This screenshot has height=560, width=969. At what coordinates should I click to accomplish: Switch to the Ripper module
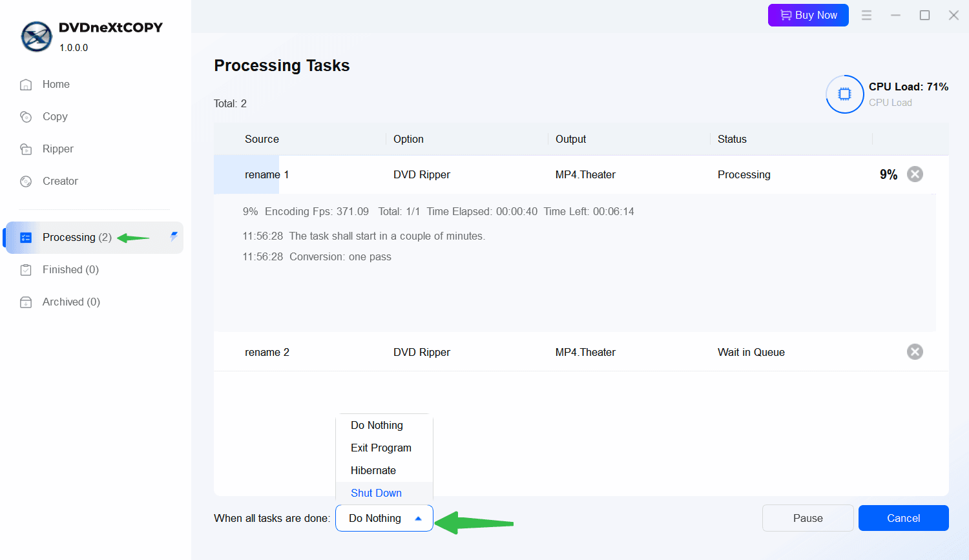point(58,149)
